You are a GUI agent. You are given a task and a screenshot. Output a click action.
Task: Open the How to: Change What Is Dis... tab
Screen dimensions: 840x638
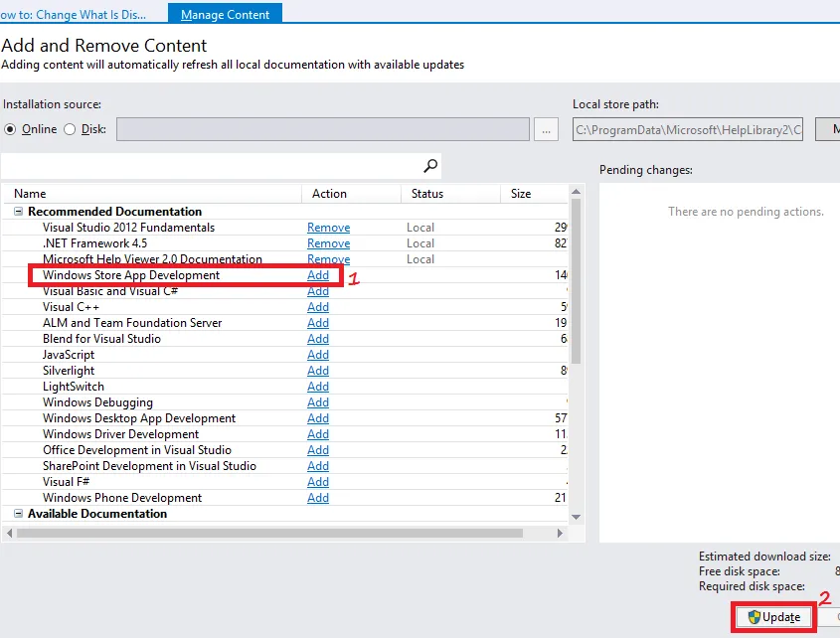click(73, 15)
